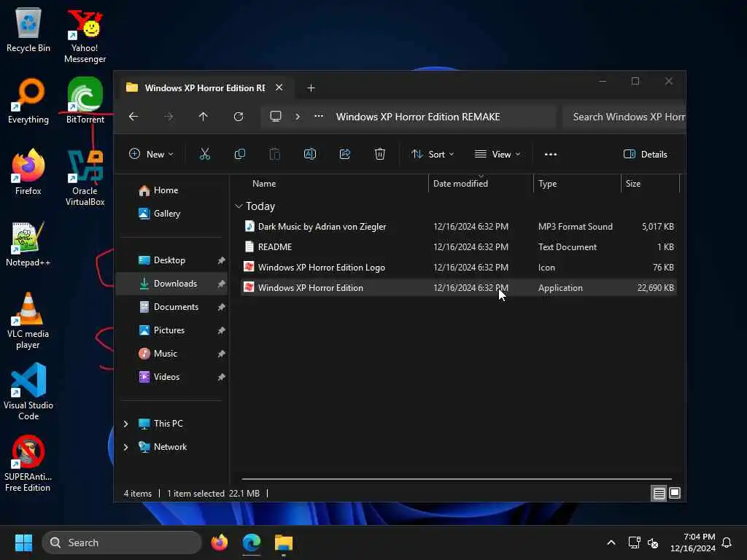
Task: Open Recycle Bin desktop icon
Action: coord(28,29)
